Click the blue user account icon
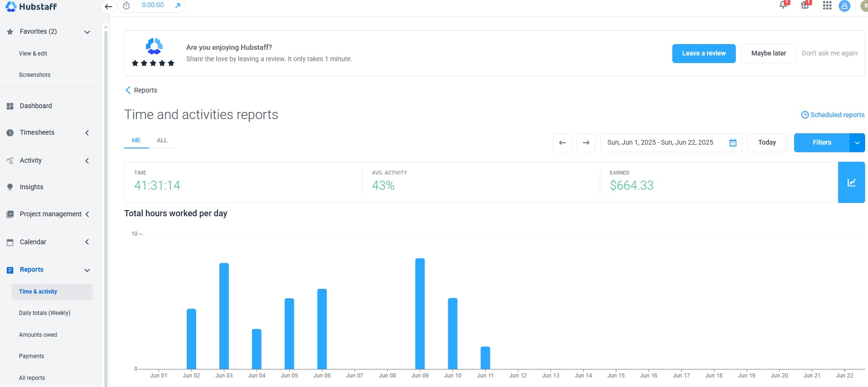The height and width of the screenshot is (387, 868). pos(844,6)
